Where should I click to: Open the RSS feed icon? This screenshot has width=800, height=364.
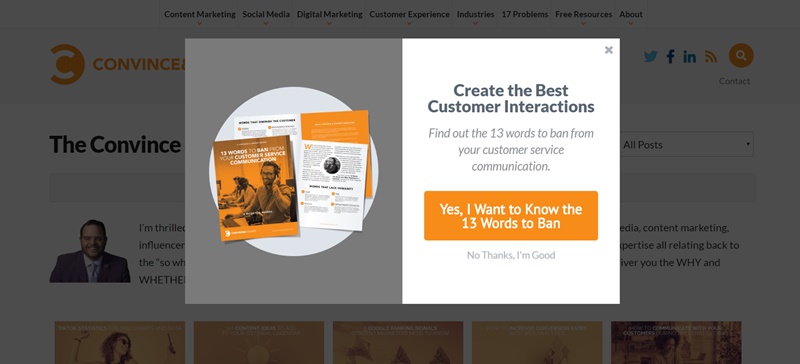[x=711, y=57]
